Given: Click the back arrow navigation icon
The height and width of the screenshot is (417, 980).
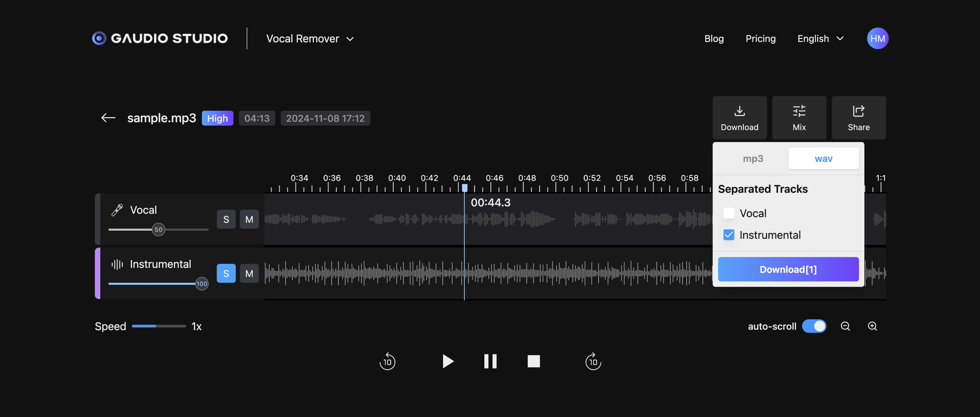Looking at the screenshot, I should point(107,117).
